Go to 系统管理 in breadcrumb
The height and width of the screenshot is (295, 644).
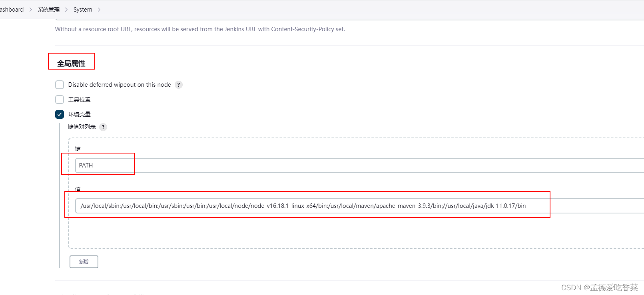point(49,10)
